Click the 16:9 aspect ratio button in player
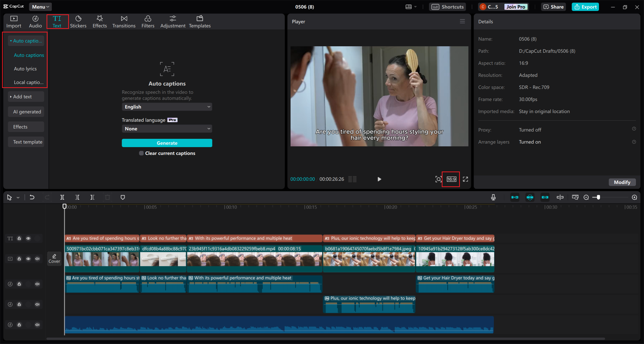644x344 pixels. [452, 179]
